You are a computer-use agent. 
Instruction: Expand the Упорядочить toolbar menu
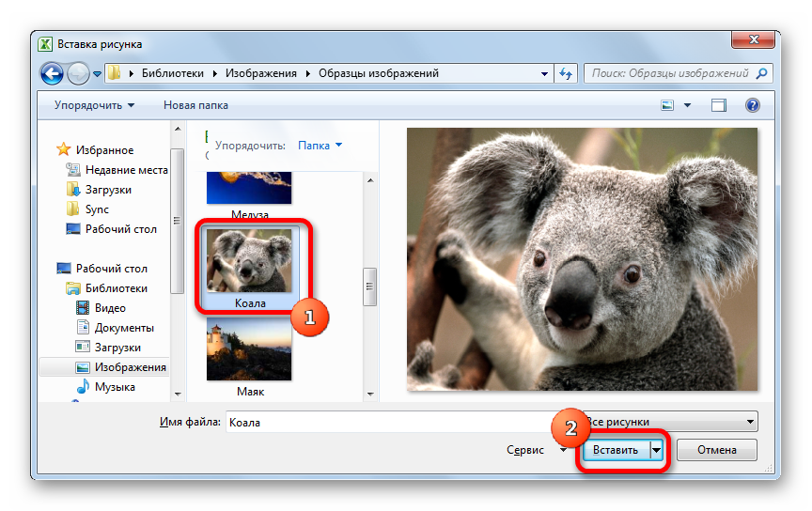(x=94, y=105)
